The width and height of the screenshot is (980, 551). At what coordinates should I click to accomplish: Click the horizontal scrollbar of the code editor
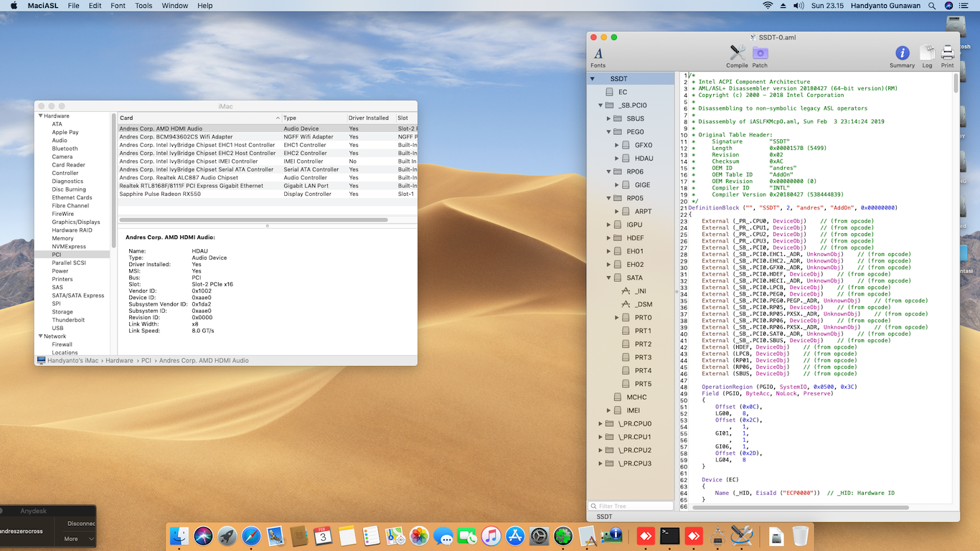coord(801,507)
